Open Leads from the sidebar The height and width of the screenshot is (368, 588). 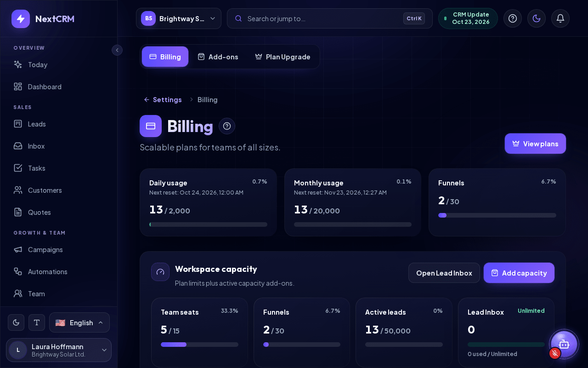[x=59, y=124]
